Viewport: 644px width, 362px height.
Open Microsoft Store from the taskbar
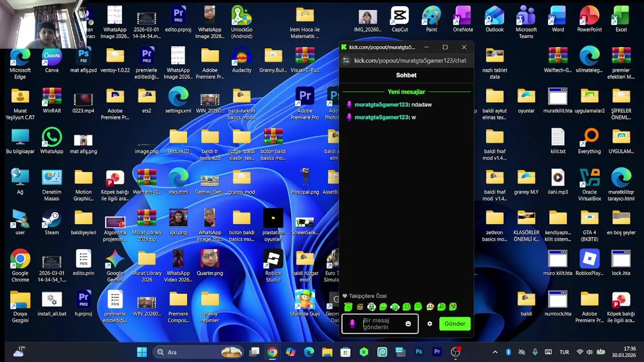click(345, 352)
